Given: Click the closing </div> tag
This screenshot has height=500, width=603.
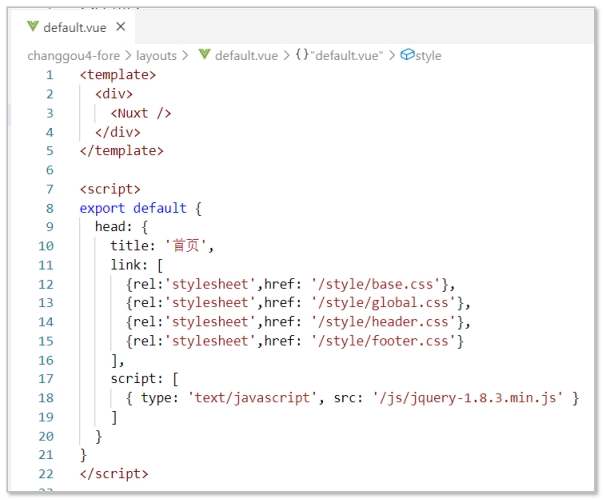Looking at the screenshot, I should point(118,132).
